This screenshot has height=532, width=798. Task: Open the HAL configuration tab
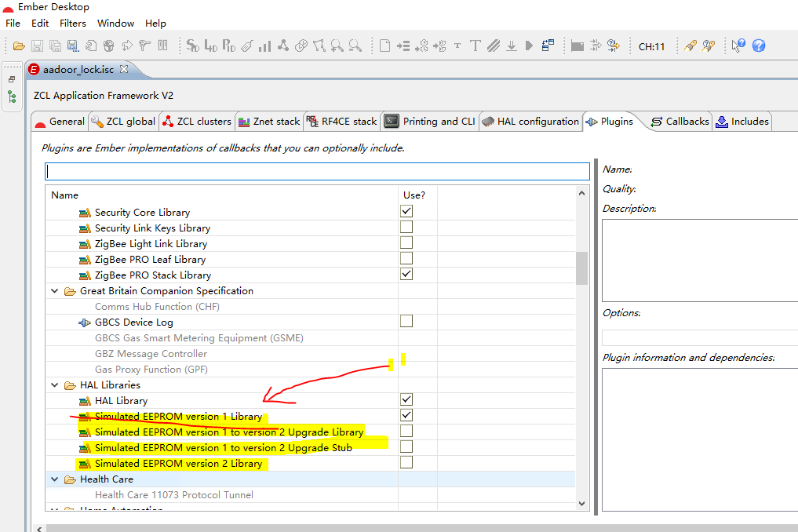530,122
